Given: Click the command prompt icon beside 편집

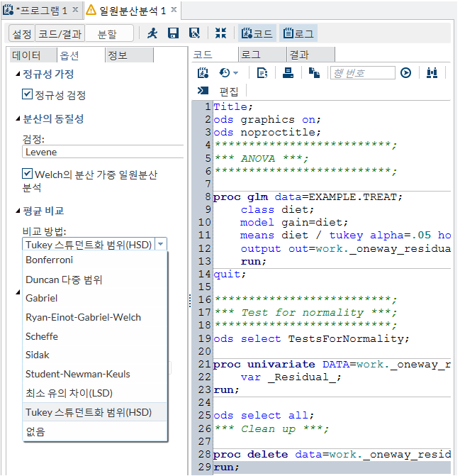Looking at the screenshot, I should pos(203,91).
